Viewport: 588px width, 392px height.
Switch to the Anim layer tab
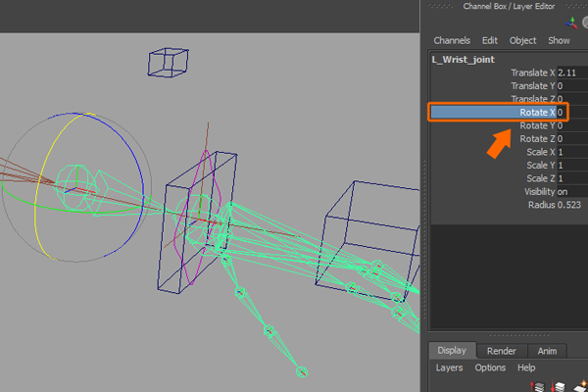coord(547,351)
